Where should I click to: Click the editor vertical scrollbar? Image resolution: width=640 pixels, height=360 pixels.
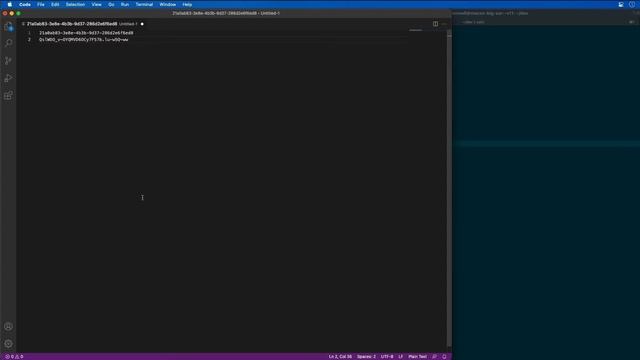449,188
